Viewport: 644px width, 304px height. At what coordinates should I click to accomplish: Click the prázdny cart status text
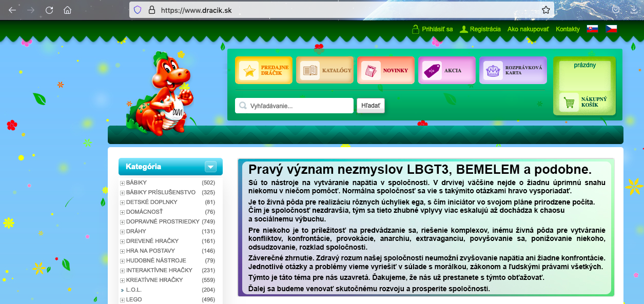[584, 65]
